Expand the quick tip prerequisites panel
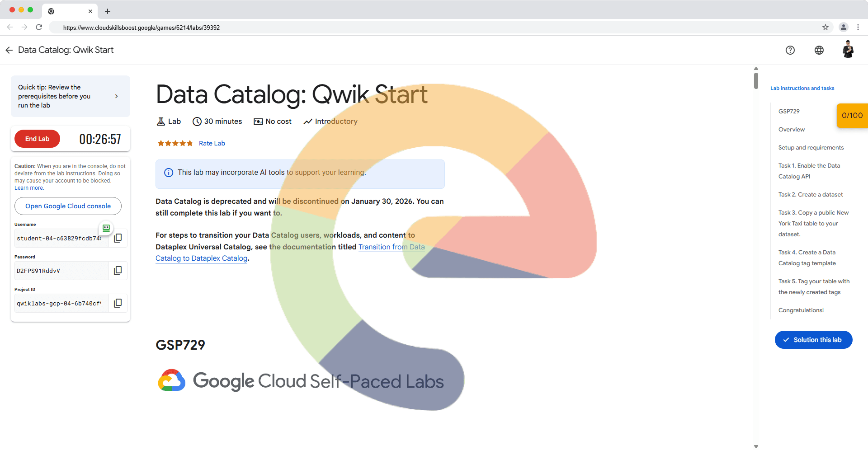Viewport: 868px width, 450px height. coord(116,96)
